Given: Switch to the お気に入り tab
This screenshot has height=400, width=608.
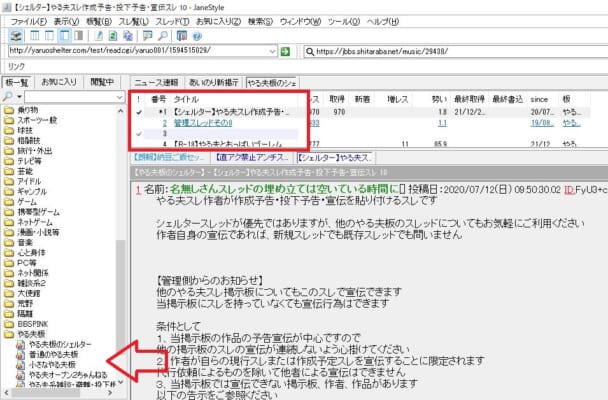Looking at the screenshot, I should pyautogui.click(x=58, y=82).
